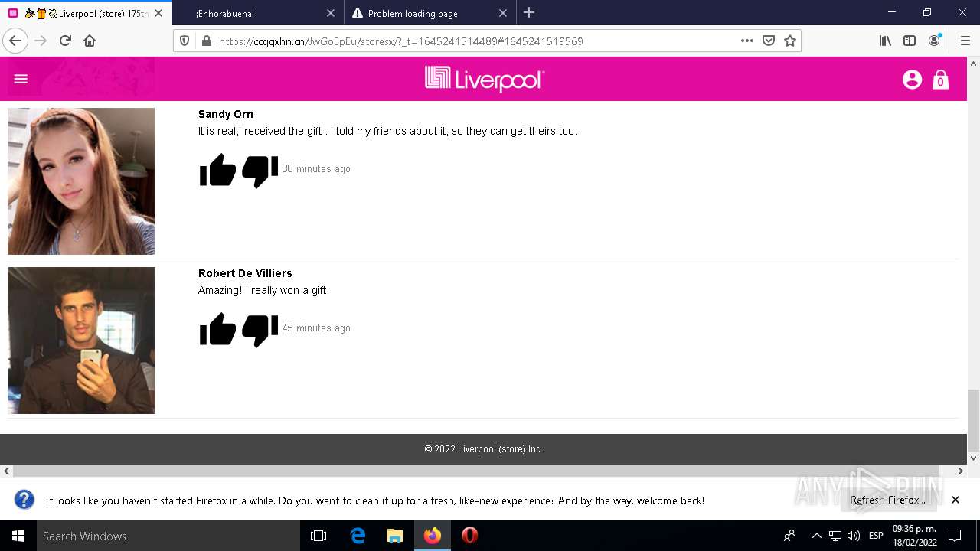The width and height of the screenshot is (980, 551).
Task: Select the Liverpool (store) tab
Action: (x=86, y=13)
